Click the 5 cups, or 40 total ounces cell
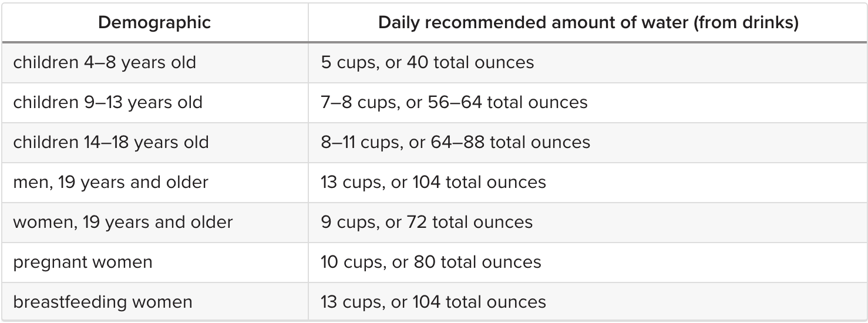The width and height of the screenshot is (868, 323). click(x=588, y=63)
